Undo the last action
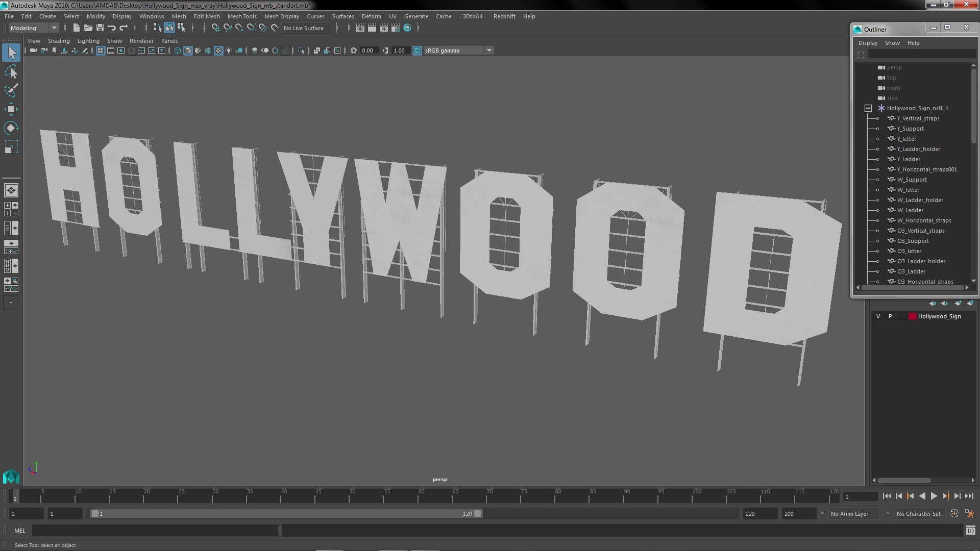 (x=112, y=28)
